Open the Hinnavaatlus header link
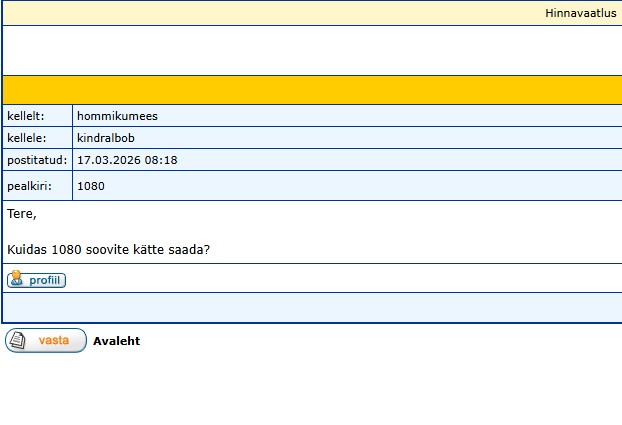 (x=580, y=13)
